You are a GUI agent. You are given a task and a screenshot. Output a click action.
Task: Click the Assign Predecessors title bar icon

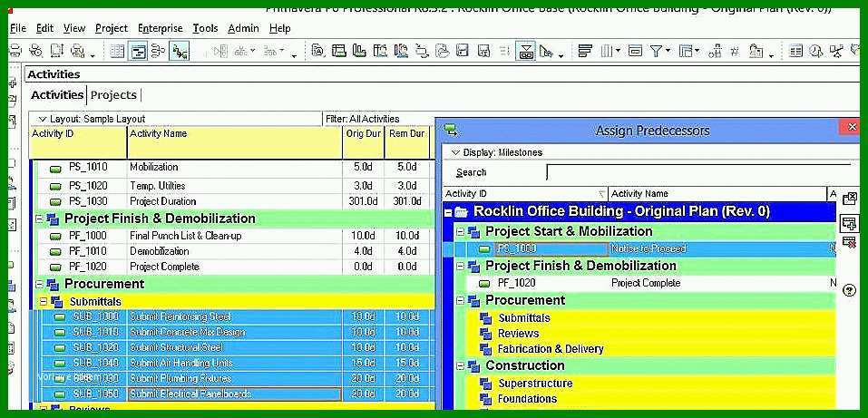coord(451,131)
